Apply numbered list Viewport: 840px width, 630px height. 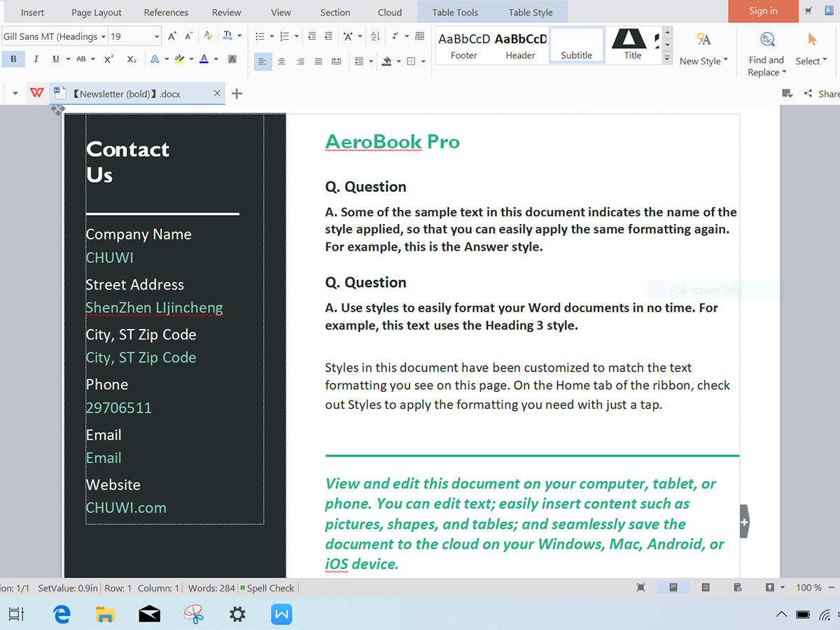click(x=284, y=36)
